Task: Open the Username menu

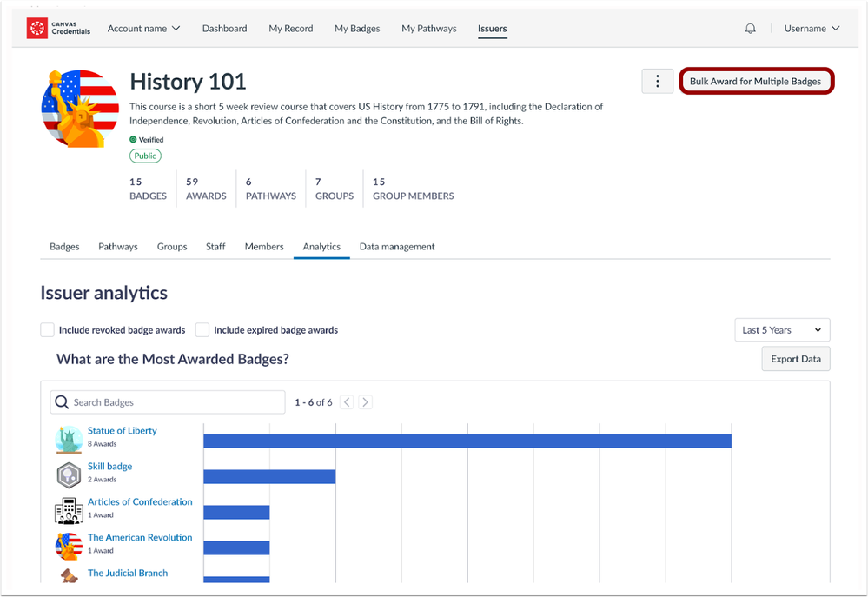Action: click(x=812, y=29)
